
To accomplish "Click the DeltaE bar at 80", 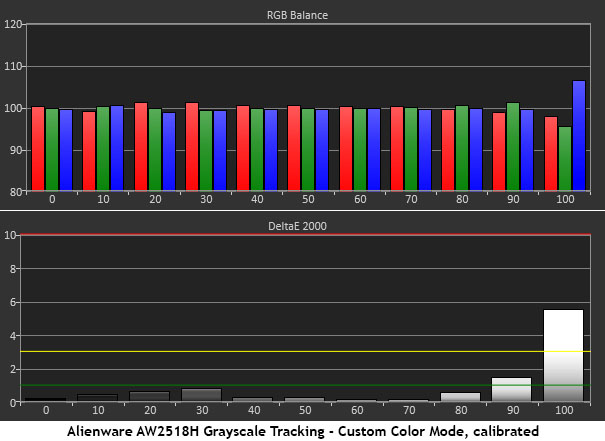I will (460, 397).
